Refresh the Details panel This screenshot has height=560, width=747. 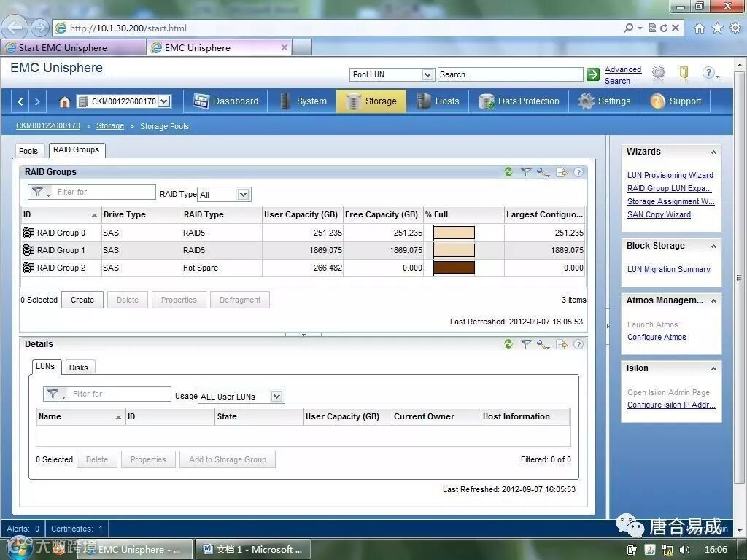tap(508, 344)
